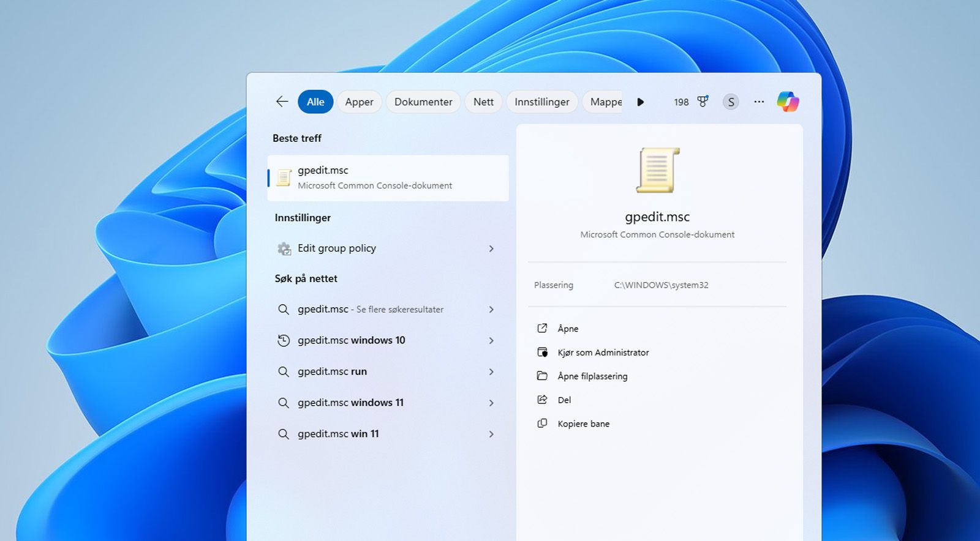Expand chevron for gpedit.msc win 11

[491, 434]
